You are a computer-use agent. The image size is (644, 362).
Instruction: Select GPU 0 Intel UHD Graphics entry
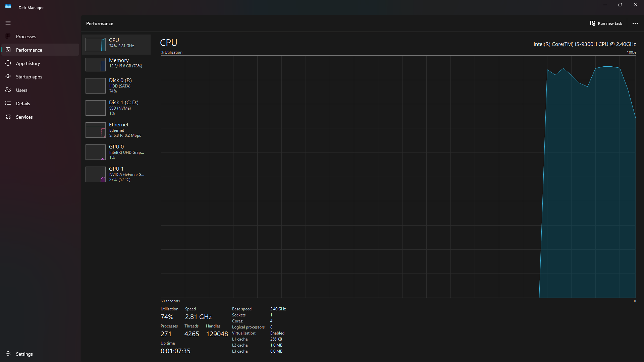pos(116,152)
